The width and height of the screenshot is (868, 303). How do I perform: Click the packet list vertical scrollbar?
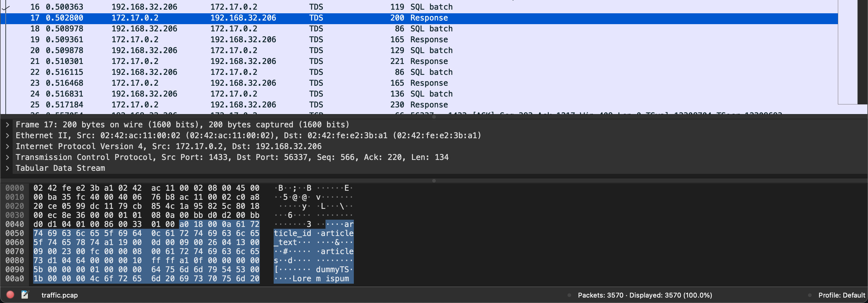coord(862,51)
